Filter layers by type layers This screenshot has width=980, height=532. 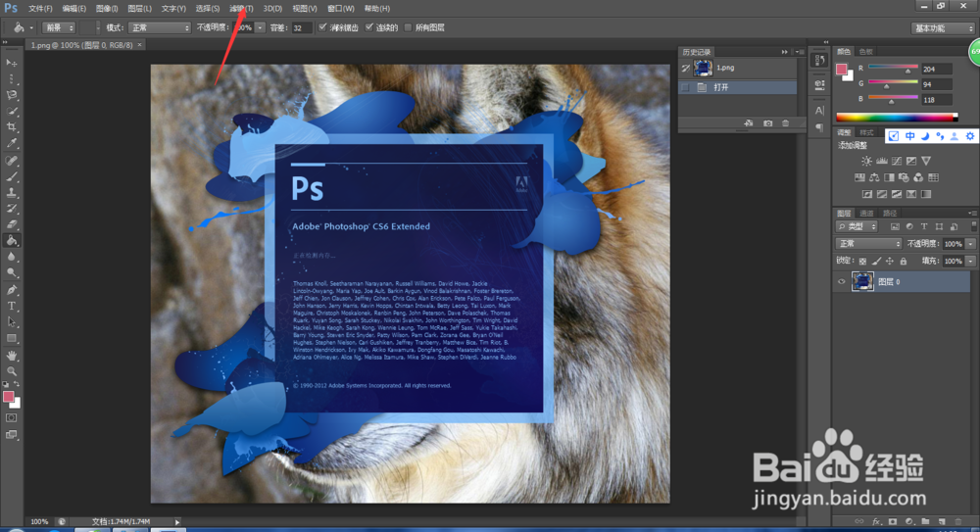point(924,226)
